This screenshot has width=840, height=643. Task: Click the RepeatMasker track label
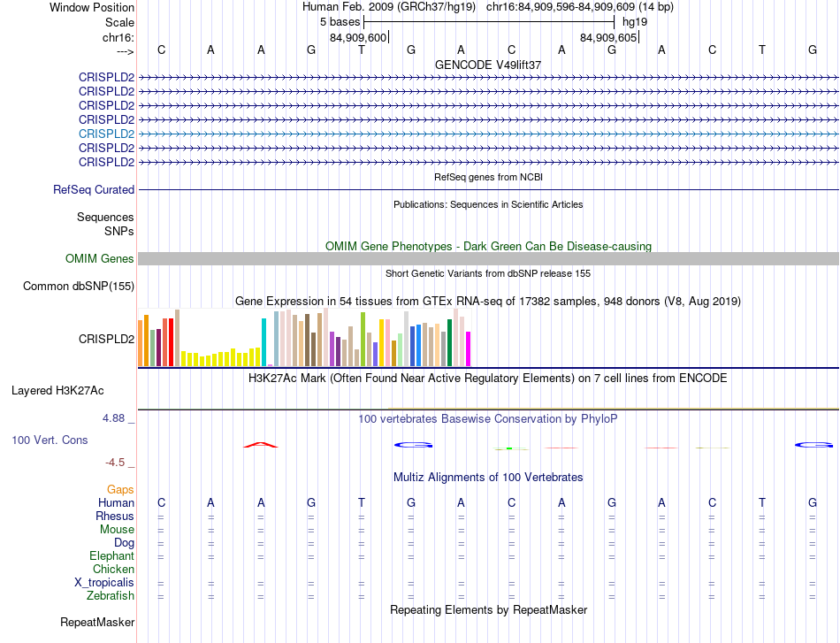97,622
